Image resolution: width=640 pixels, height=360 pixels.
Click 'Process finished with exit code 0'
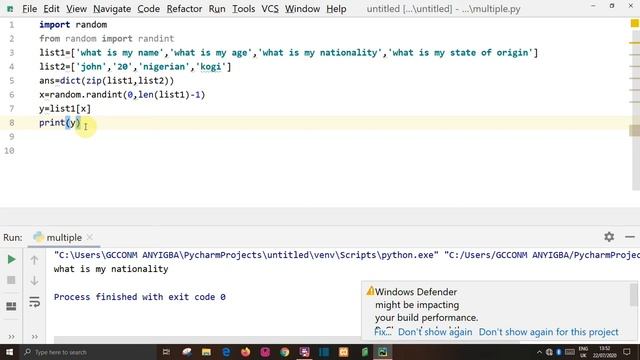[x=140, y=297]
